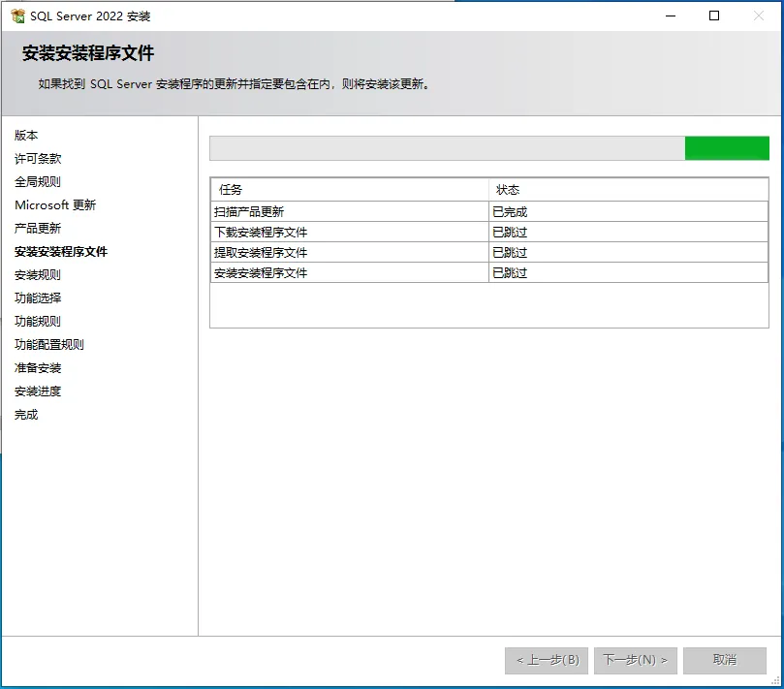This screenshot has height=689, width=784.
Task: Click the SQL Server 2022 安装 window title
Action: point(90,16)
